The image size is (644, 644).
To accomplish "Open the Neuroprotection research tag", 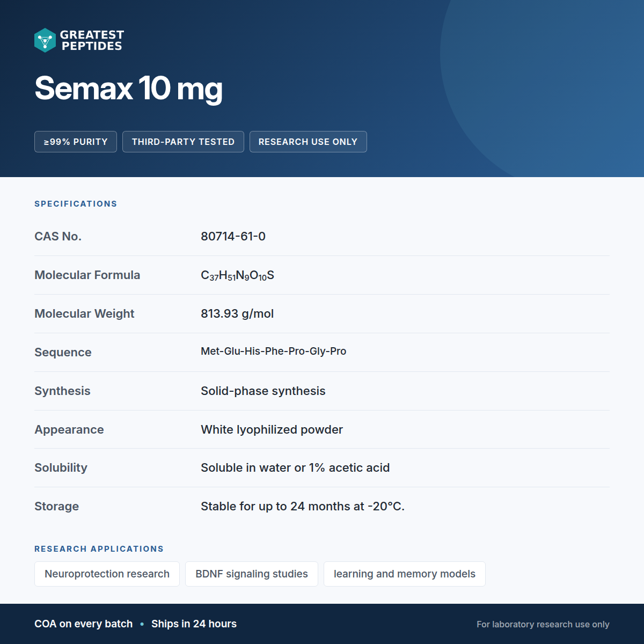I will [x=107, y=574].
